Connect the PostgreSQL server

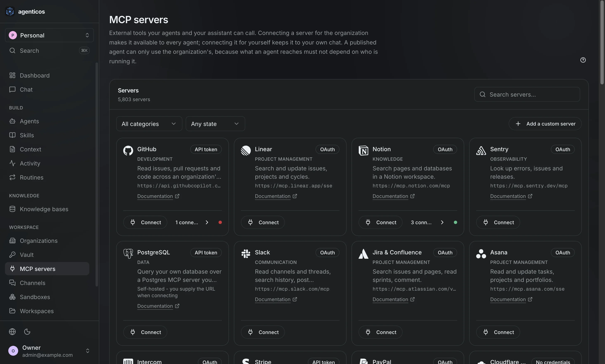[x=145, y=332]
